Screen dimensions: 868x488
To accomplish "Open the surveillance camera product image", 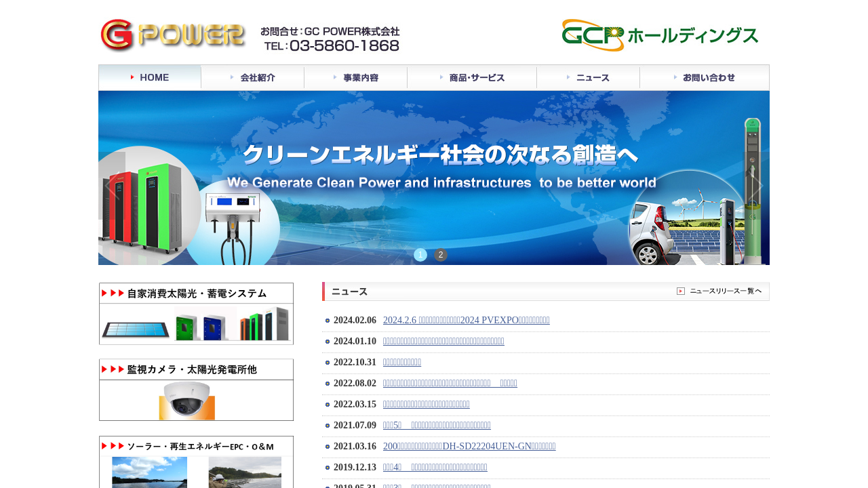I will click(187, 400).
